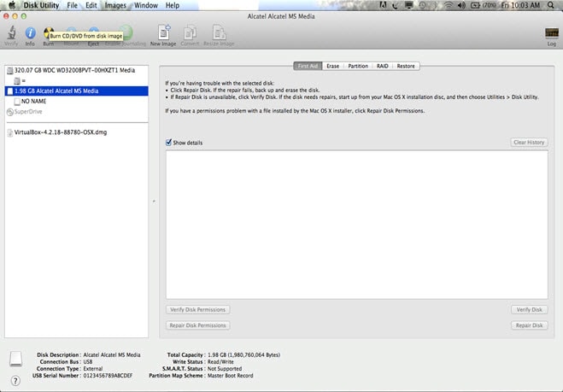
Task: Toggle the Show details checkbox
Action: click(x=168, y=143)
